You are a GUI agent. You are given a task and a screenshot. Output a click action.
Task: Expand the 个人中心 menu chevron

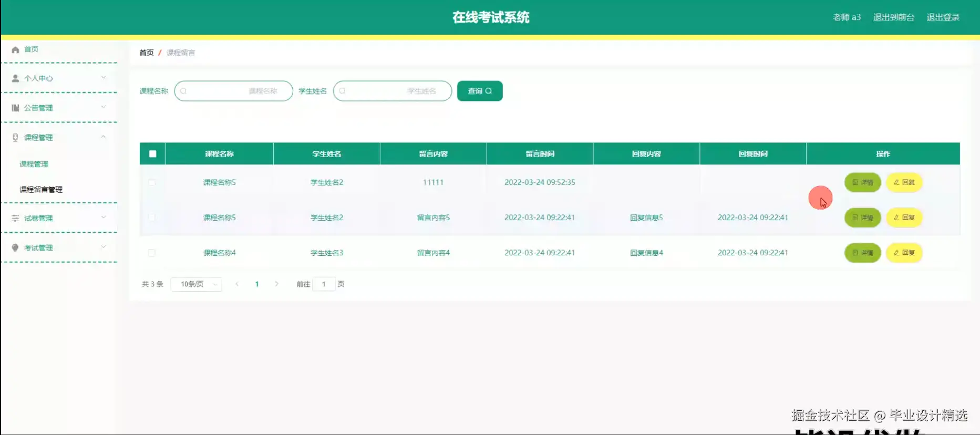104,78
